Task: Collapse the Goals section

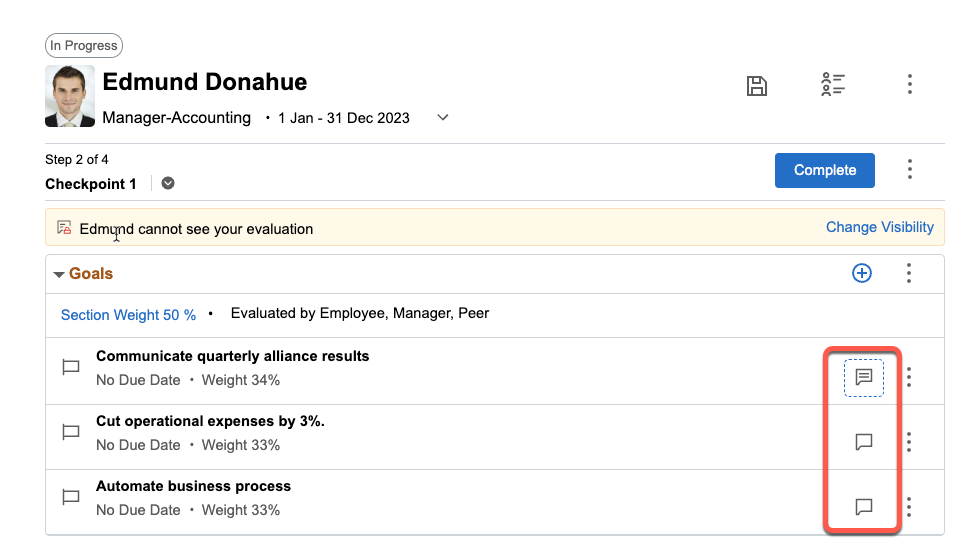Action: pyautogui.click(x=59, y=274)
